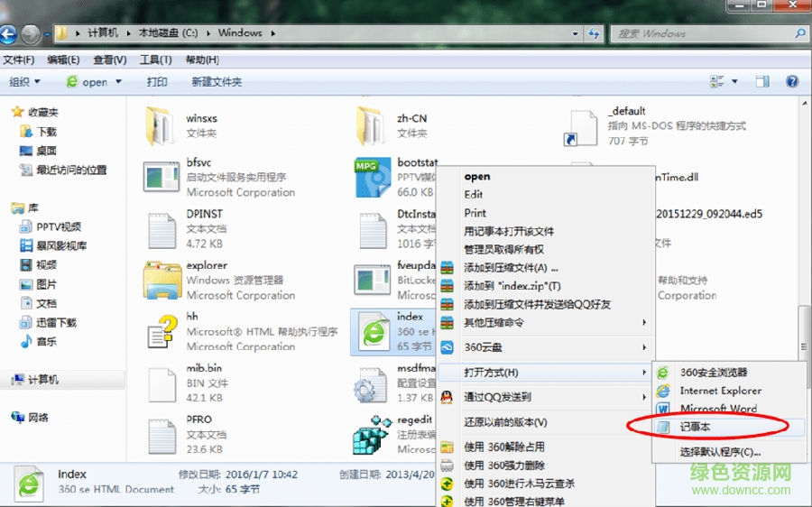812x507 pixels.
Task: Select the bootstat MPG file icon
Action: click(373, 178)
